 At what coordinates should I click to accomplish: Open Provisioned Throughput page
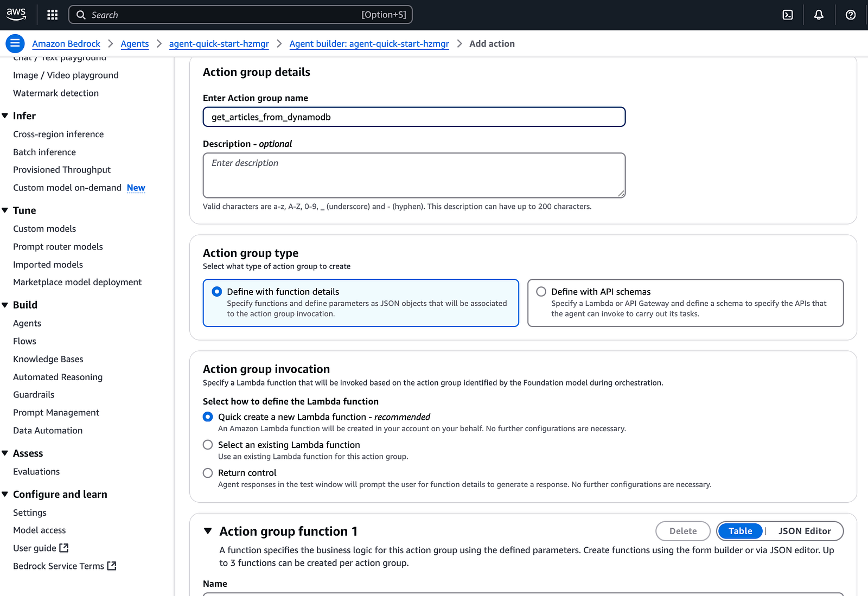[62, 170]
